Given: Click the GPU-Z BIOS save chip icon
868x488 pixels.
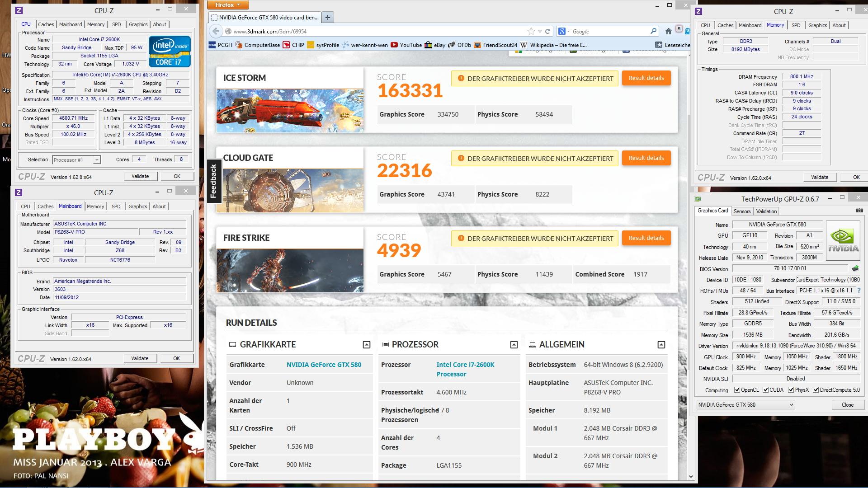Looking at the screenshot, I should click(x=855, y=268).
